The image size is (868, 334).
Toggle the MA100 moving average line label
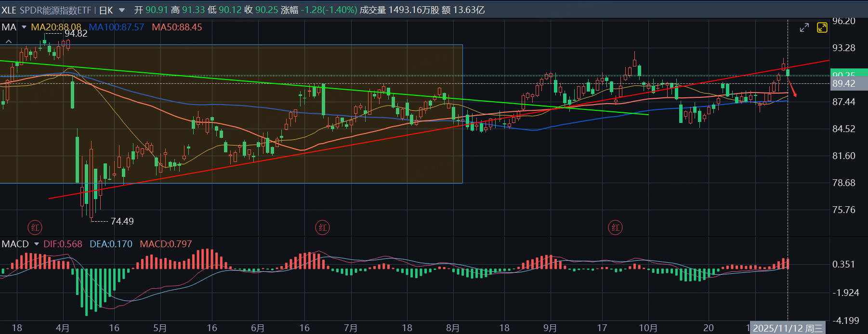[x=116, y=27]
